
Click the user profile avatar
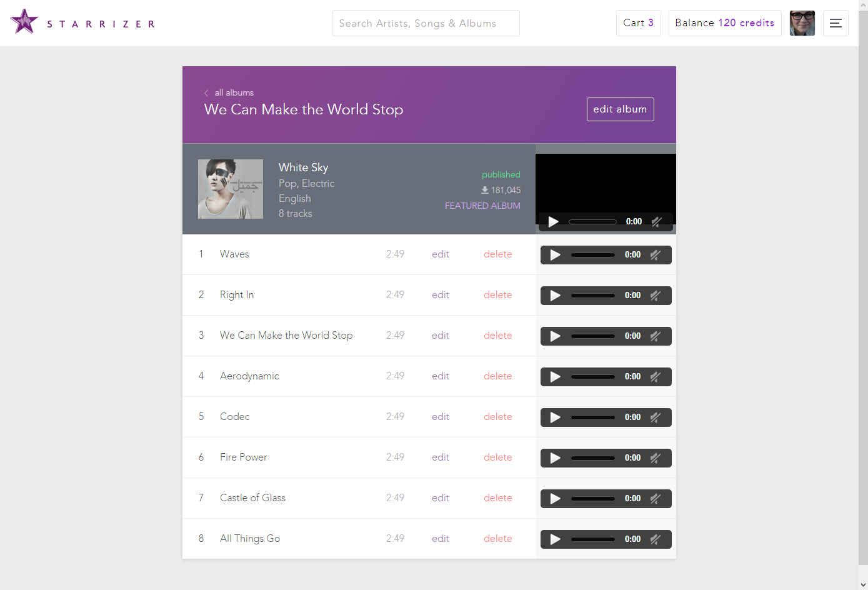(x=802, y=23)
